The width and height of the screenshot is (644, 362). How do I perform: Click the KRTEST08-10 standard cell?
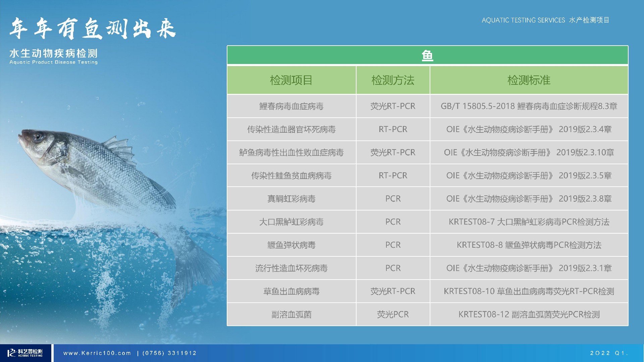point(529,291)
